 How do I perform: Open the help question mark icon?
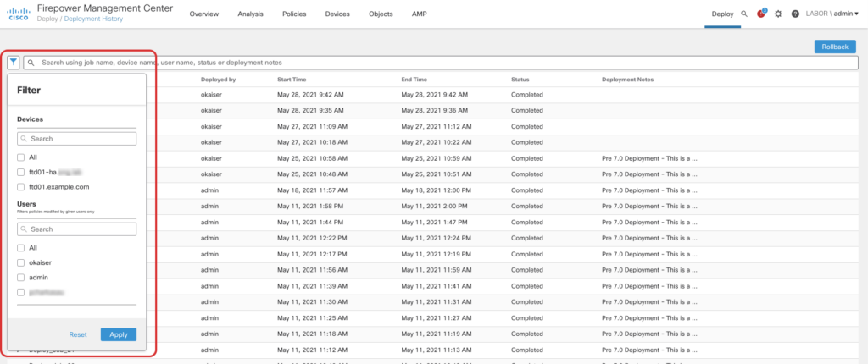pyautogui.click(x=795, y=14)
